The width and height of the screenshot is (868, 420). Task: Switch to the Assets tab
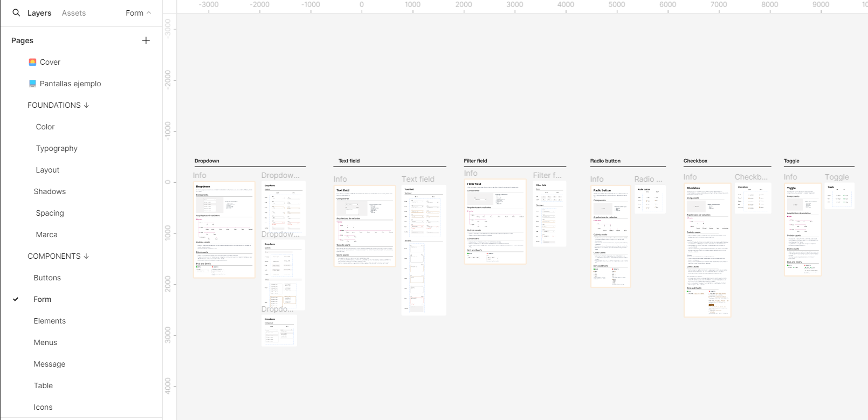coord(73,13)
